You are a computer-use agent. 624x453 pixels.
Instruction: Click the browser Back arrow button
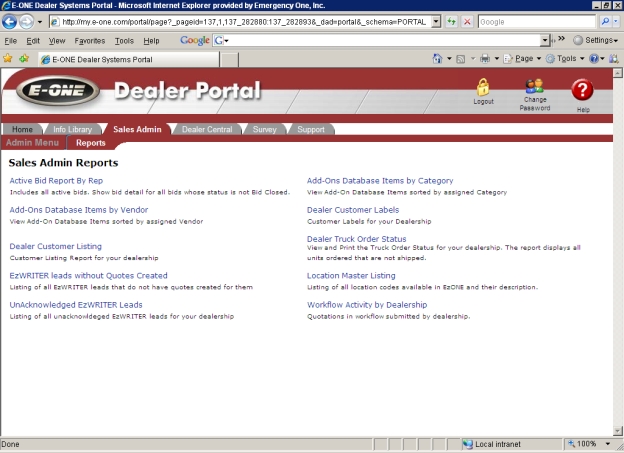coord(9,21)
